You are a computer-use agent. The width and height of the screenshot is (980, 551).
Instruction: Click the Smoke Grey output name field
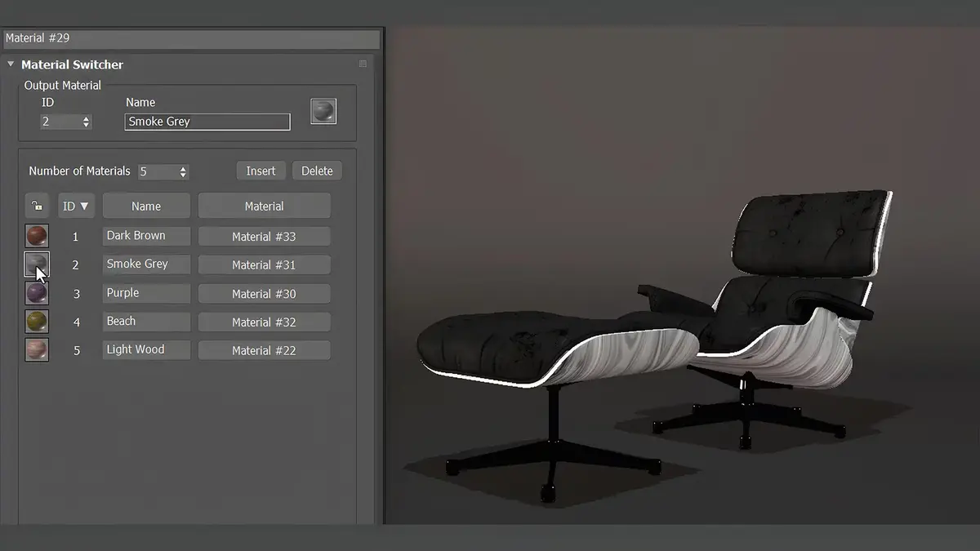[207, 122]
